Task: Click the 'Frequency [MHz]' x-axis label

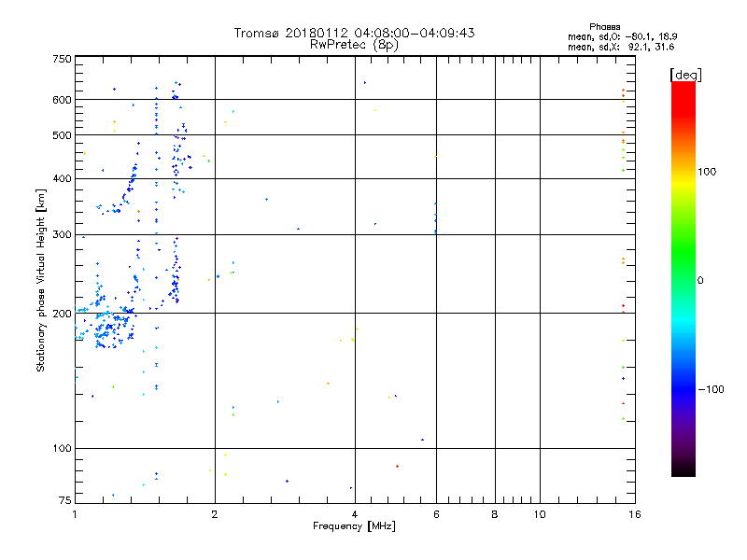Action: [x=354, y=526]
